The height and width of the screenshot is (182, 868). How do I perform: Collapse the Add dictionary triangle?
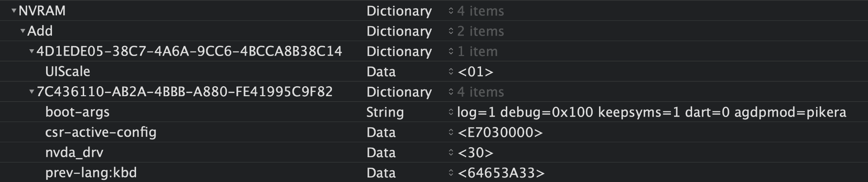23,31
